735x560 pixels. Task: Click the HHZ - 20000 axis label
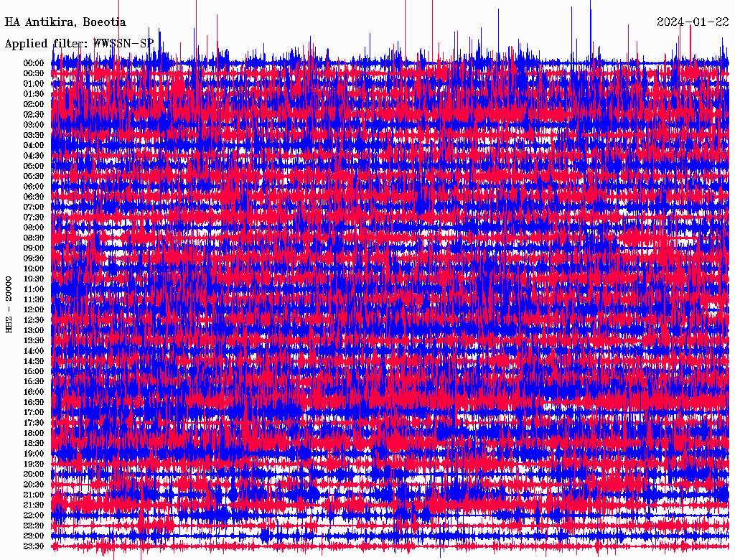click(9, 305)
